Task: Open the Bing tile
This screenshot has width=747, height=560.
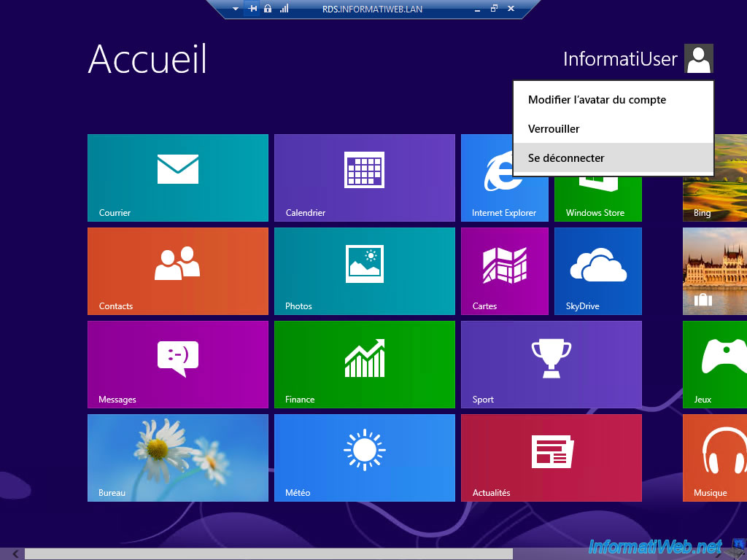Action: pos(715,178)
